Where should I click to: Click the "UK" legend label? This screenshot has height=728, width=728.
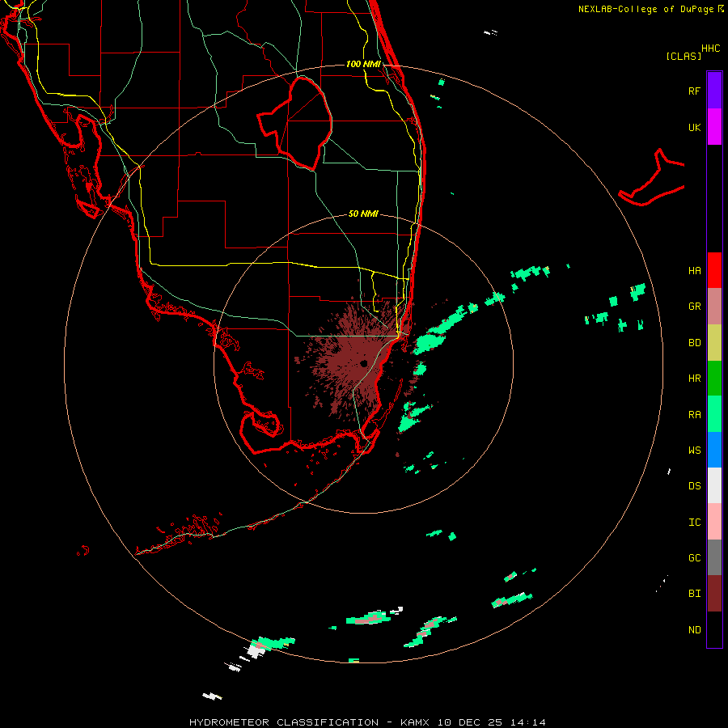pos(694,127)
